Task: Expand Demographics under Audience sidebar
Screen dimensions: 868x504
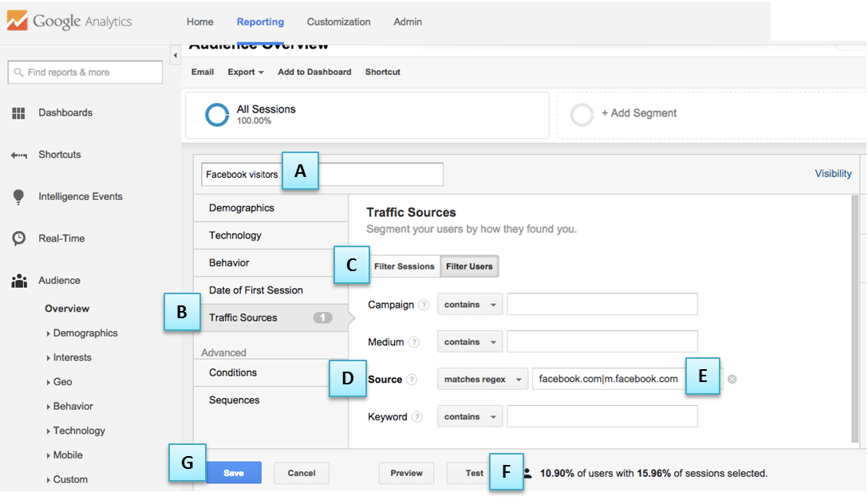Action: coord(82,333)
